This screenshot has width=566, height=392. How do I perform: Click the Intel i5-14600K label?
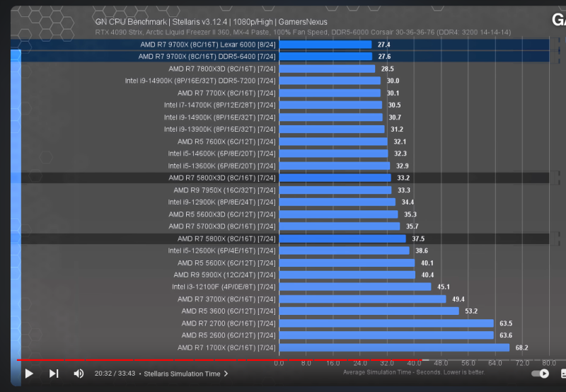[x=221, y=154]
